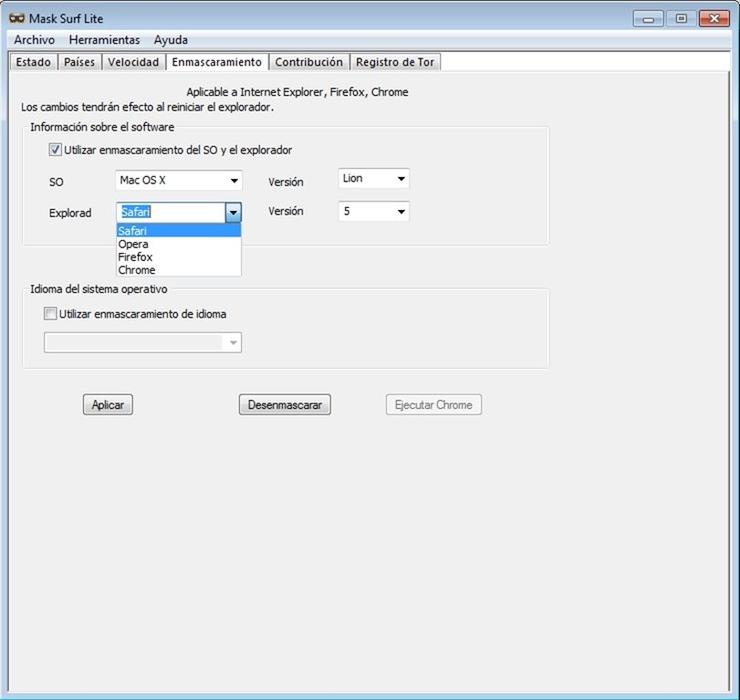Screen dimensions: 740x700
Task: Expand the SO dropdown showing Mac OS X
Action: tap(179, 181)
